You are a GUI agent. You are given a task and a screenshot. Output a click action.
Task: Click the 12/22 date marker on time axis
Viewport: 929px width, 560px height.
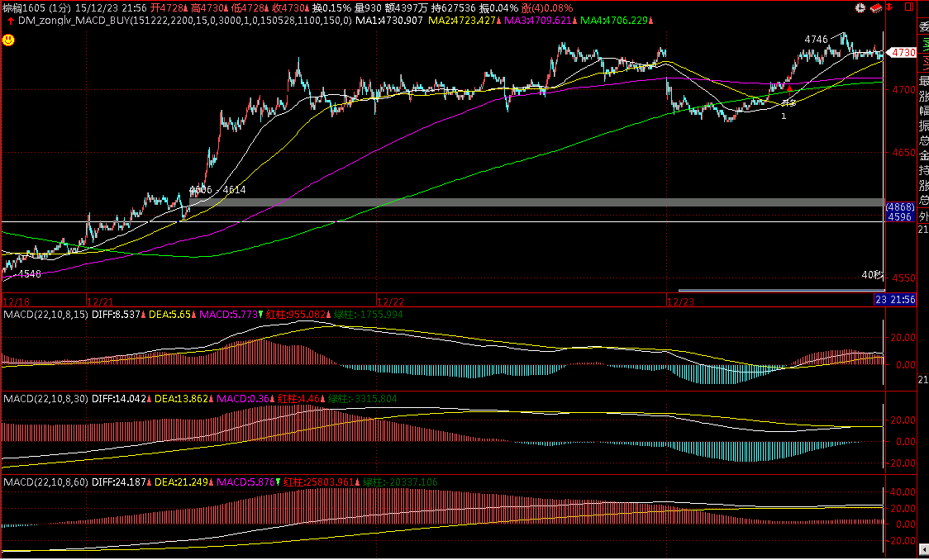coord(390,302)
